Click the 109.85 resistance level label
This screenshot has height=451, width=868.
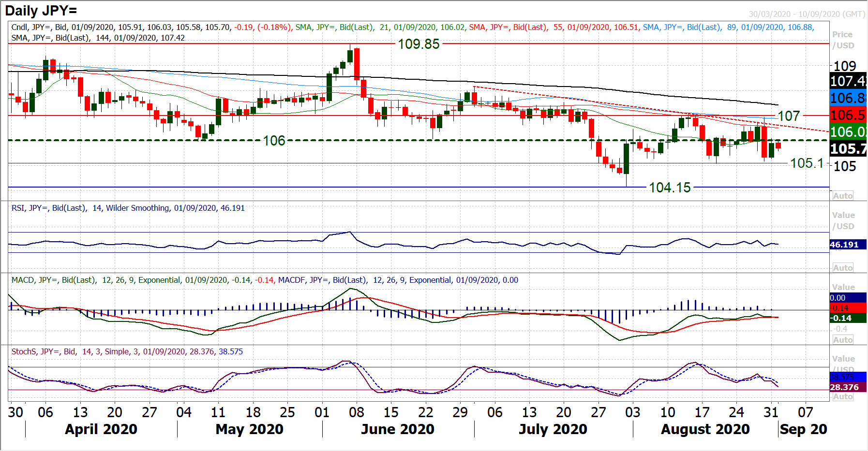pyautogui.click(x=419, y=44)
